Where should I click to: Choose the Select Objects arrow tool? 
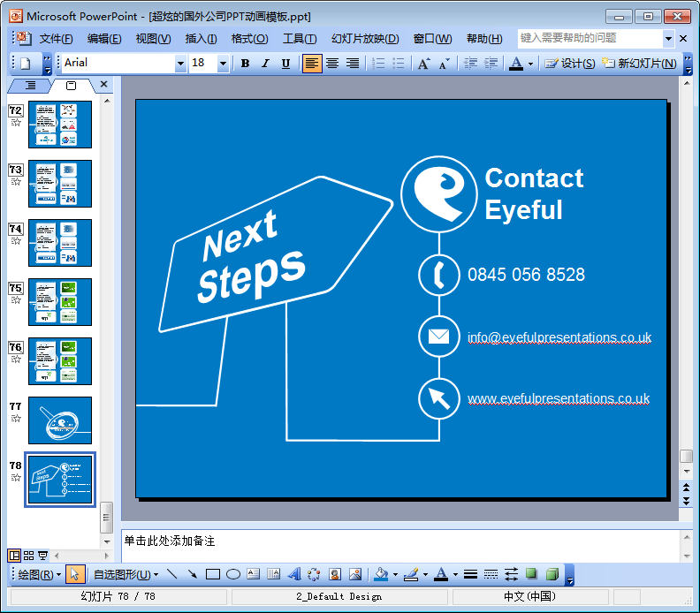point(74,575)
